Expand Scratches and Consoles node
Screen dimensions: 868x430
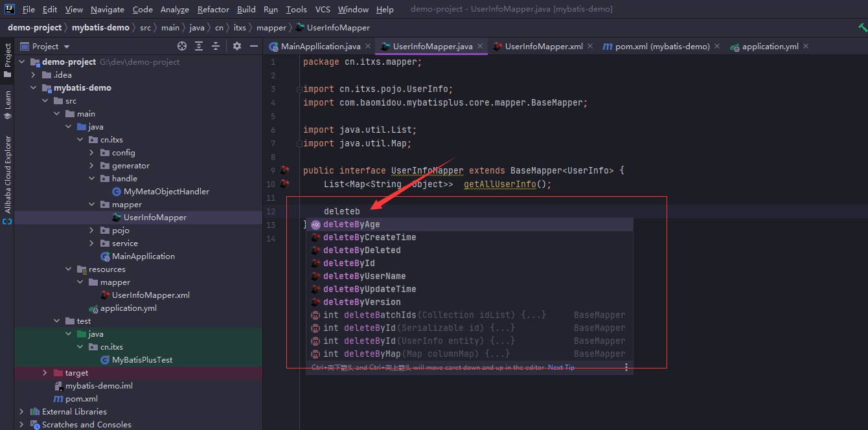click(x=21, y=424)
